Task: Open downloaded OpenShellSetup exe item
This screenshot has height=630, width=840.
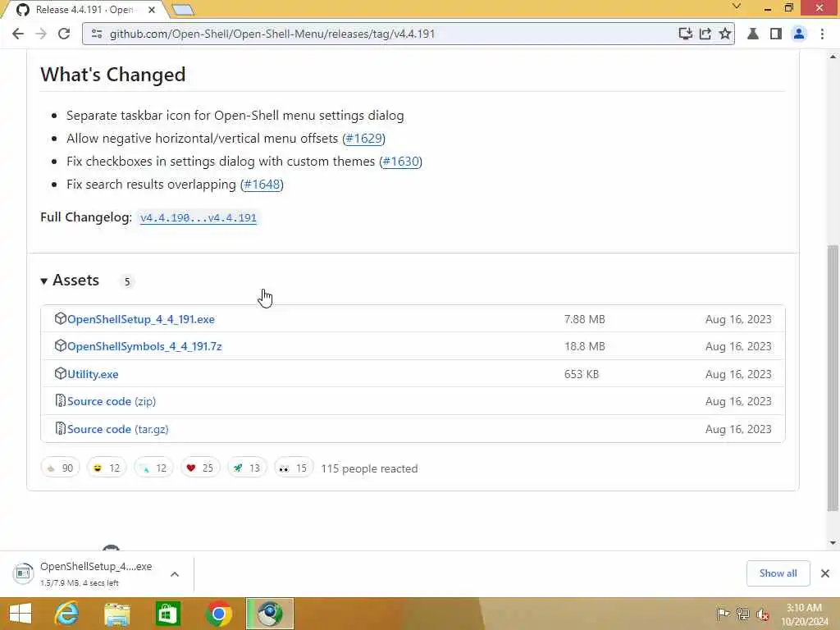Action: tap(85, 573)
